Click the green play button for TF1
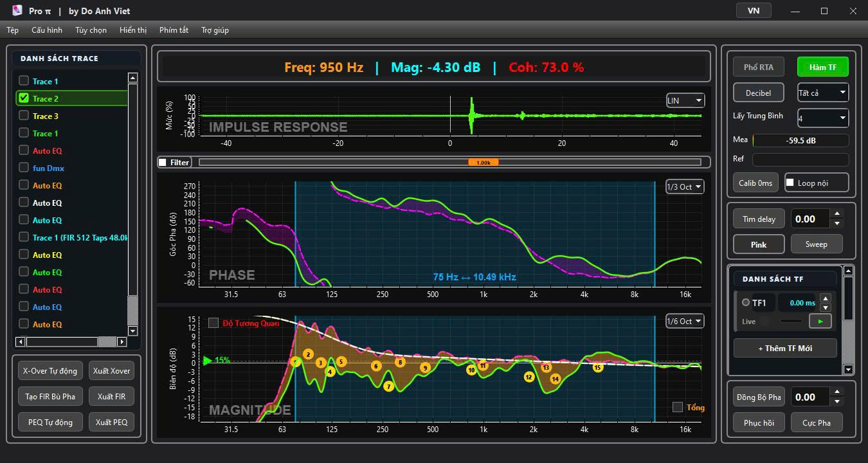 820,321
